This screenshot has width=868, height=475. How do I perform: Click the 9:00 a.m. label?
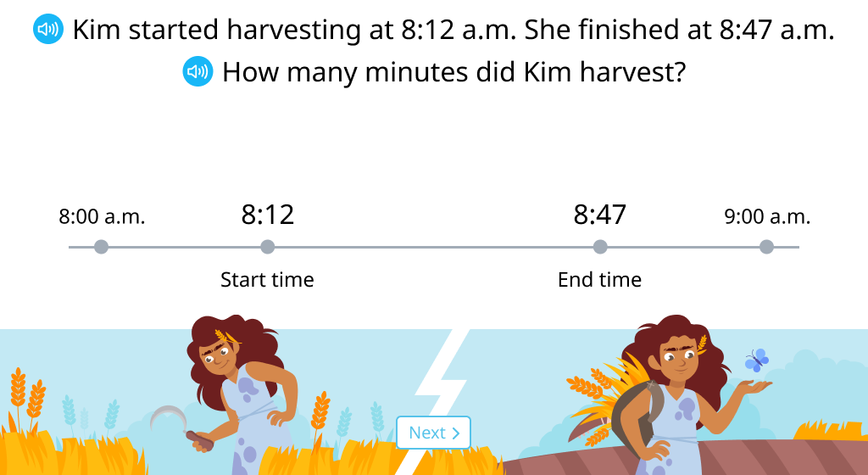pyautogui.click(x=767, y=216)
